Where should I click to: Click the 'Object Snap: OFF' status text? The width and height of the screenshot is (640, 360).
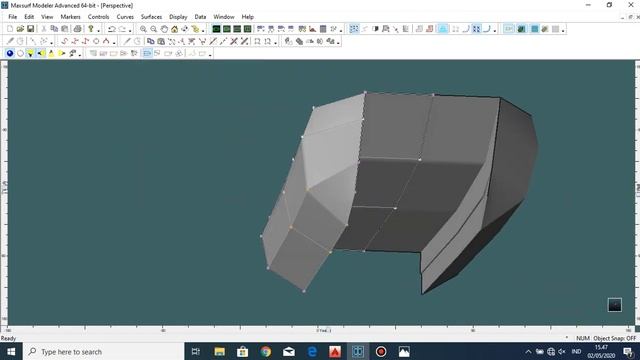(615, 338)
